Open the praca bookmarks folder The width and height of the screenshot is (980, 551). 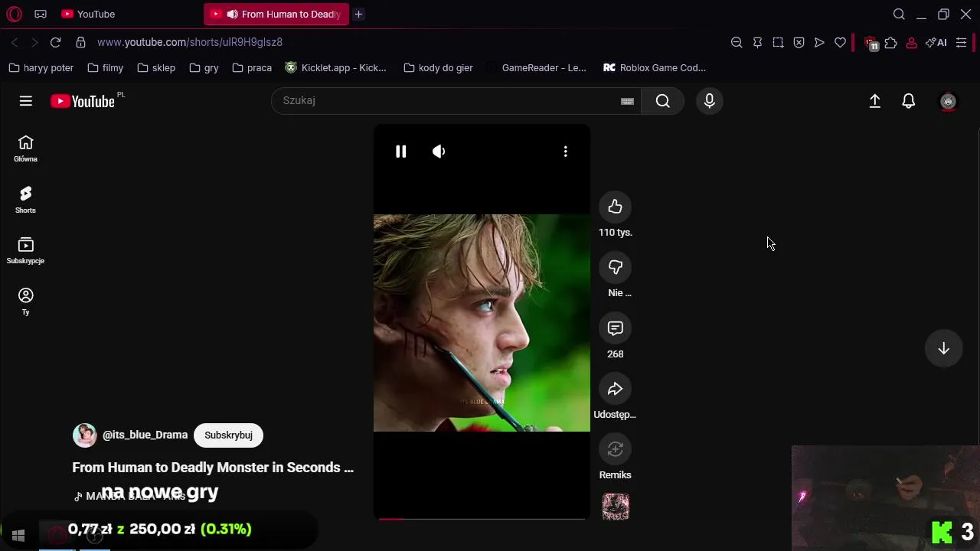click(252, 67)
